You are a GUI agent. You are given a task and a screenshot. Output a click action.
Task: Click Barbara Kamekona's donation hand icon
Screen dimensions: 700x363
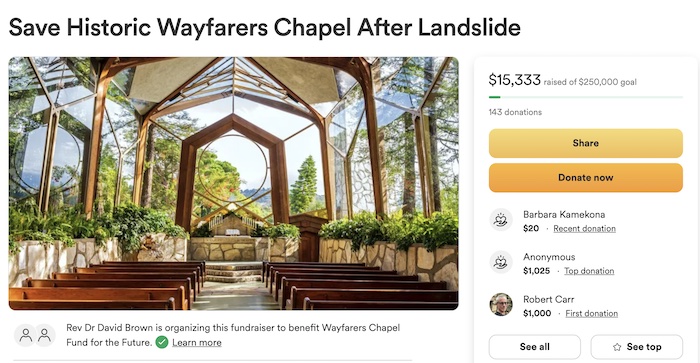(500, 219)
